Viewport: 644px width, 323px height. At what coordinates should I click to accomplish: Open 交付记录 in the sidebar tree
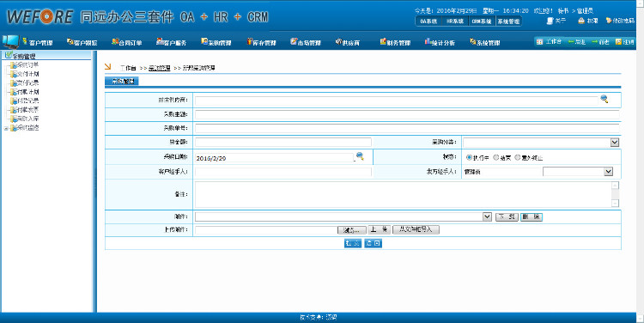pyautogui.click(x=27, y=83)
